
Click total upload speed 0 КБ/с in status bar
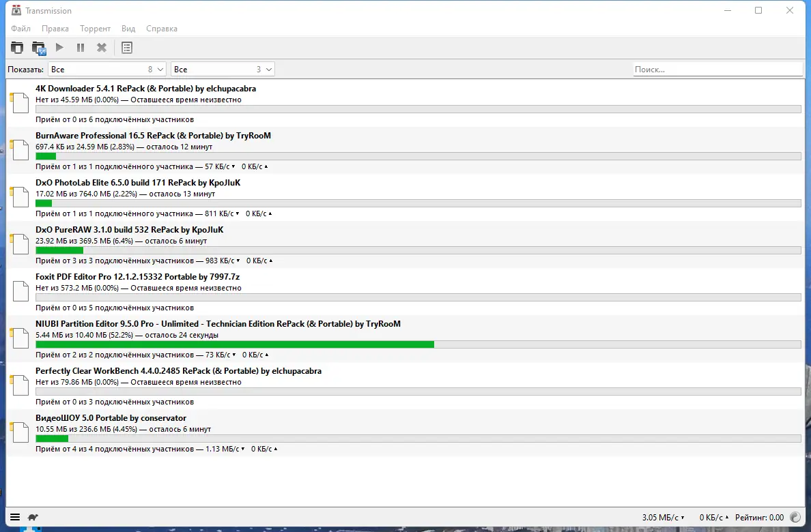pyautogui.click(x=714, y=518)
